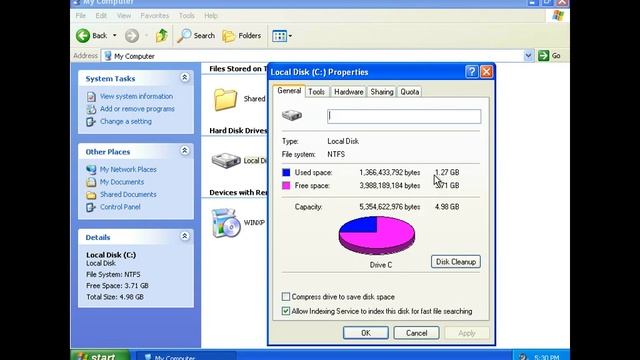
Task: Switch to the Sharing tab
Action: 382,92
